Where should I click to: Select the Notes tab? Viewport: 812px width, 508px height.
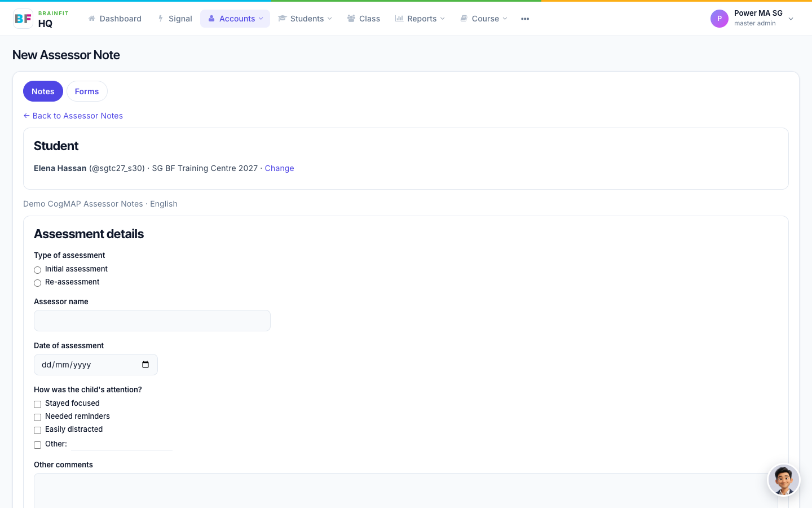coord(43,91)
